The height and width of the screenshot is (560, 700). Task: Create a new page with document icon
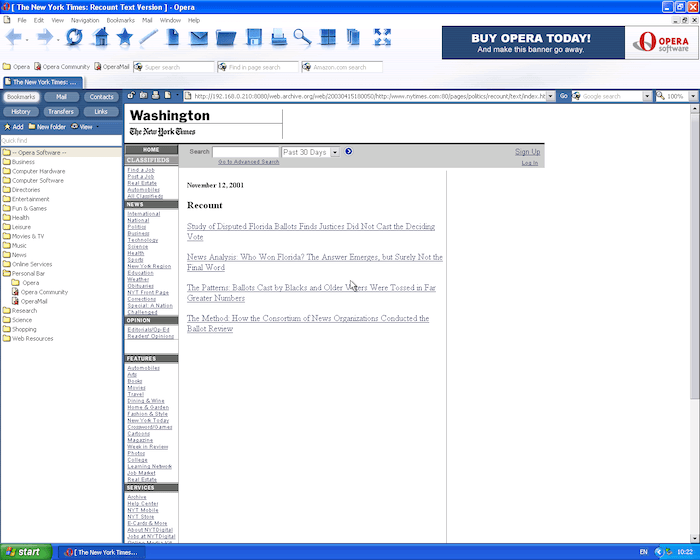[173, 37]
